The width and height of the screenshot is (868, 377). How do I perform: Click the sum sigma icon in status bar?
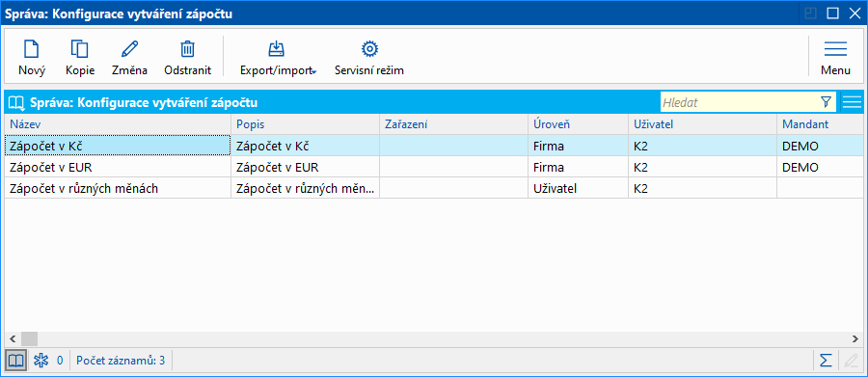826,362
